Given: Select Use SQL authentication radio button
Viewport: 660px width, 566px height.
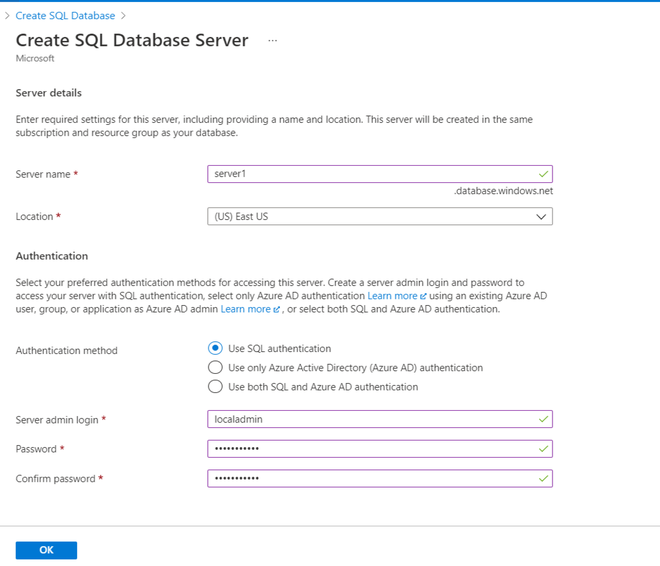Looking at the screenshot, I should (215, 349).
